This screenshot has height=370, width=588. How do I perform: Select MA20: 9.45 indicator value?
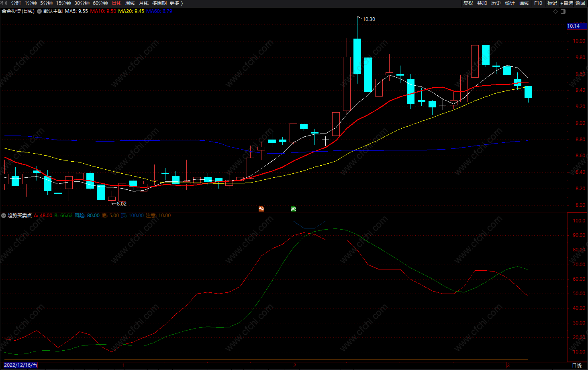click(x=131, y=11)
